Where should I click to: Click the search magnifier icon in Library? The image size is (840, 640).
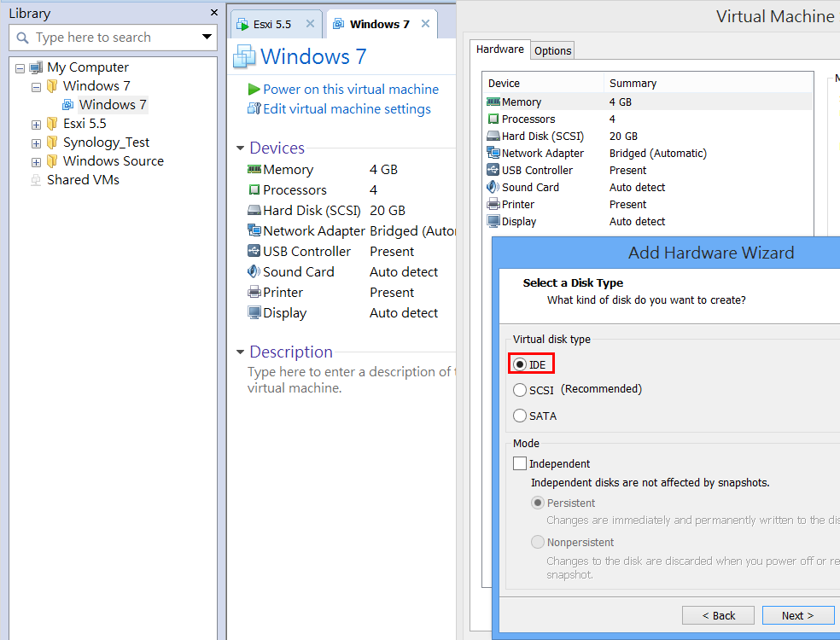click(x=22, y=38)
